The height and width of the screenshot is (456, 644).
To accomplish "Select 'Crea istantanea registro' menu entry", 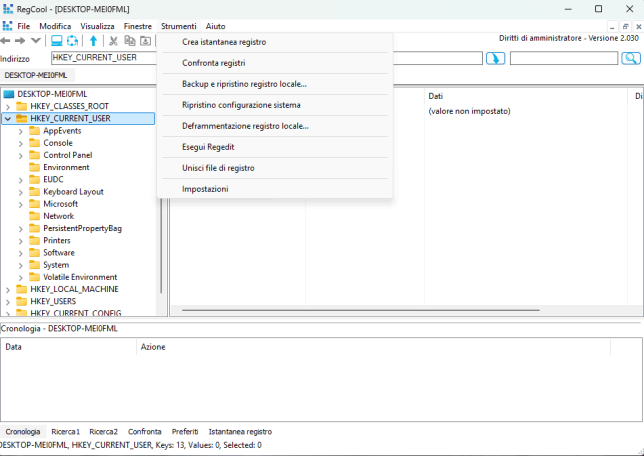I will pos(224,42).
